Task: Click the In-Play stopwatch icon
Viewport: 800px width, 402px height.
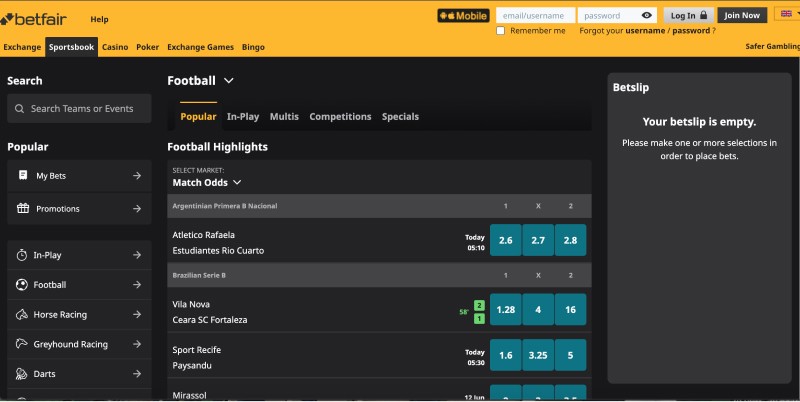Action: 21,255
